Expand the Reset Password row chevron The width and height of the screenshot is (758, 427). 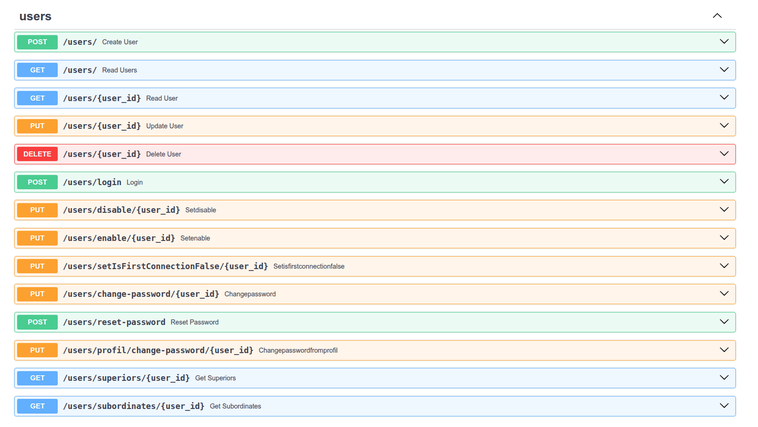pos(724,322)
